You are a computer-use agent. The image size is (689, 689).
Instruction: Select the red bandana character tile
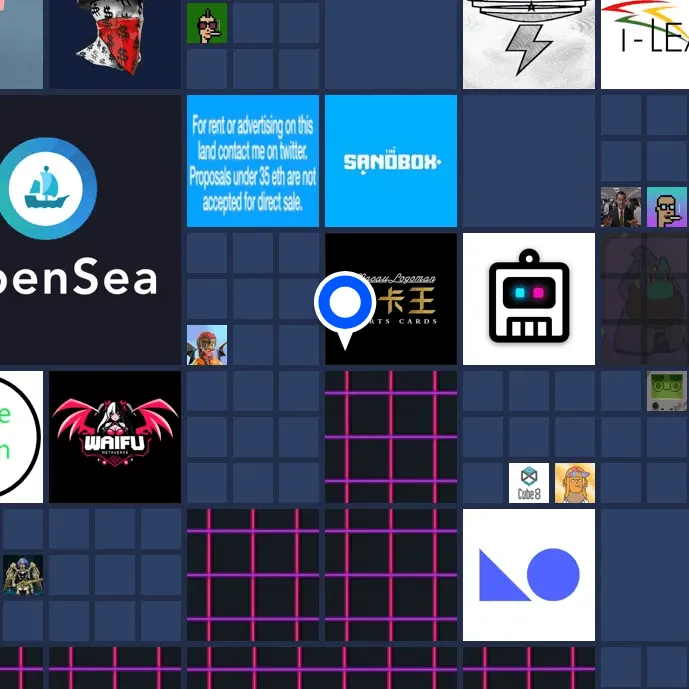pyautogui.click(x=115, y=44)
